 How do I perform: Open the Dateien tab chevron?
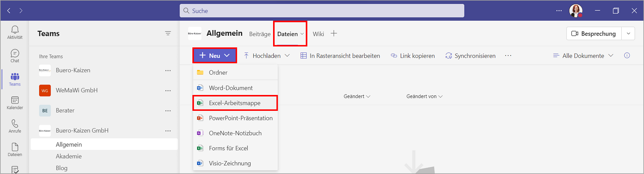(x=302, y=34)
